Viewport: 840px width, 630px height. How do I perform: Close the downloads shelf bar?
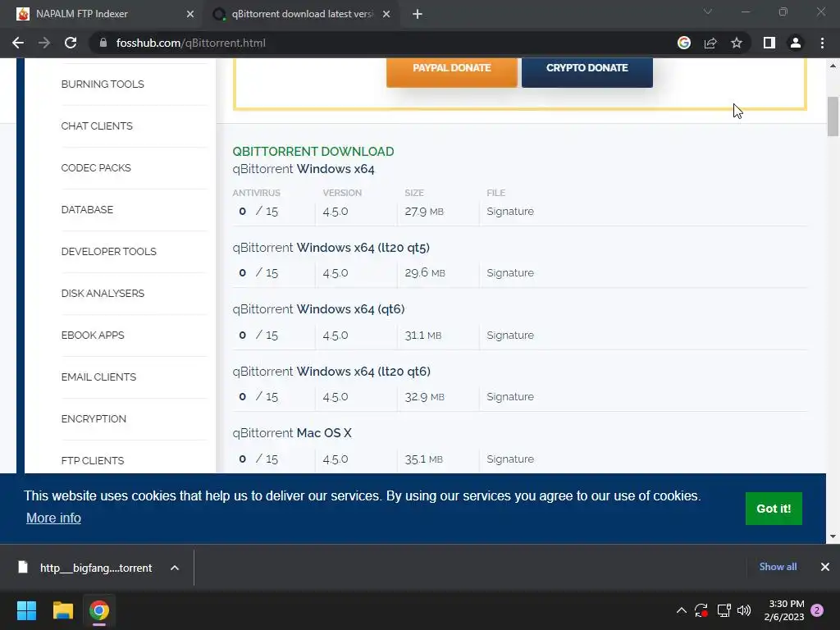(825, 566)
